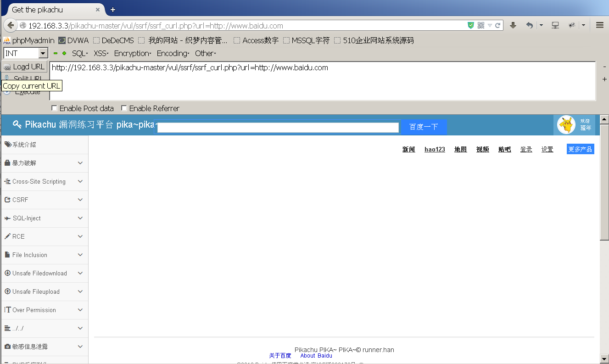Viewport: 609px width, 364px height.
Task: Open the Encryption menu in HackBar
Action: 133,53
